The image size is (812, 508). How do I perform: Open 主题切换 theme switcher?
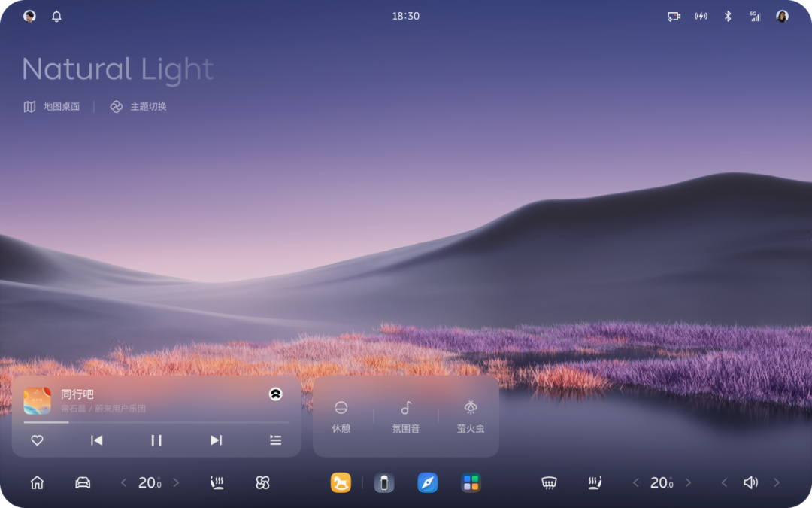(x=138, y=106)
